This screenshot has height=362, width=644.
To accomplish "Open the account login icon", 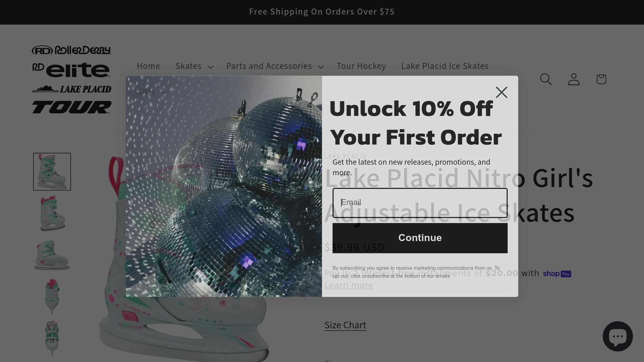I will click(574, 79).
